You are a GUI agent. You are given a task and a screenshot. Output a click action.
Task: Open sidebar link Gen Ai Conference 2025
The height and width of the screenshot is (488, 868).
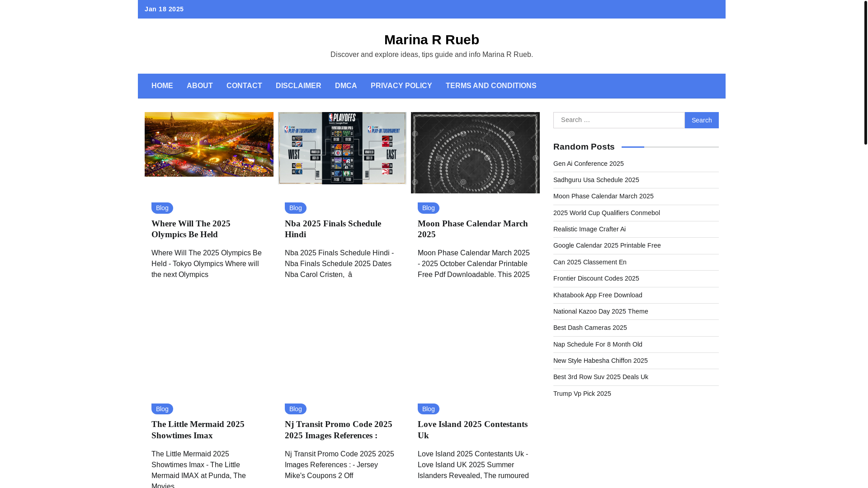(588, 164)
